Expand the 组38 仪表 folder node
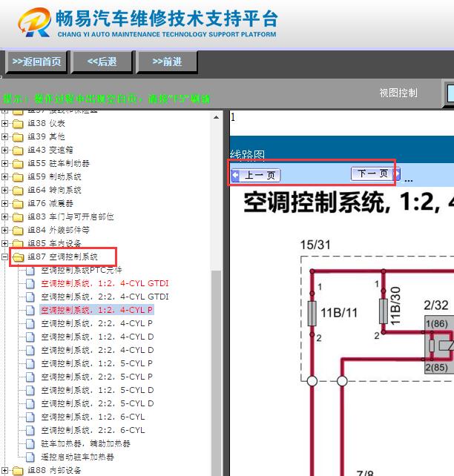Image resolution: width=454 pixels, height=476 pixels. click(x=4, y=123)
